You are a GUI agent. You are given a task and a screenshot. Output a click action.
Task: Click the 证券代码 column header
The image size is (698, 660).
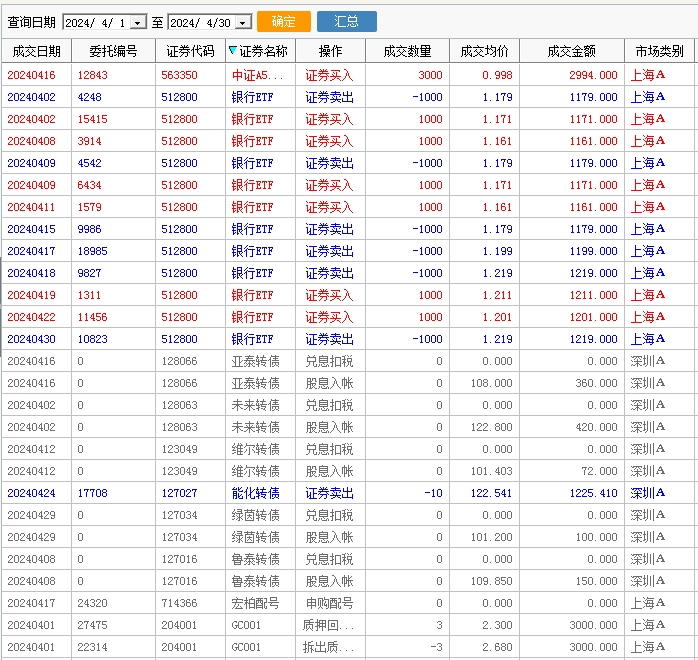pos(190,51)
